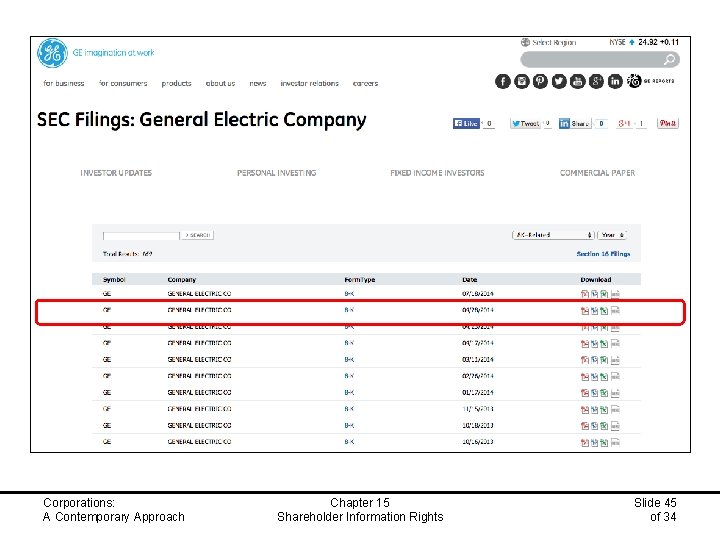The image size is (720, 540).
Task: Open the 'for business' menu
Action: coord(64,84)
